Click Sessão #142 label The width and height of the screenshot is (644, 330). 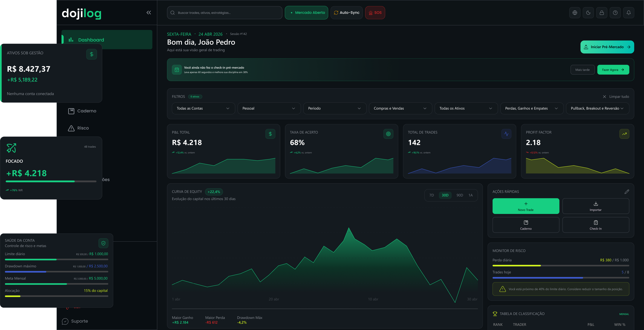[x=238, y=34]
